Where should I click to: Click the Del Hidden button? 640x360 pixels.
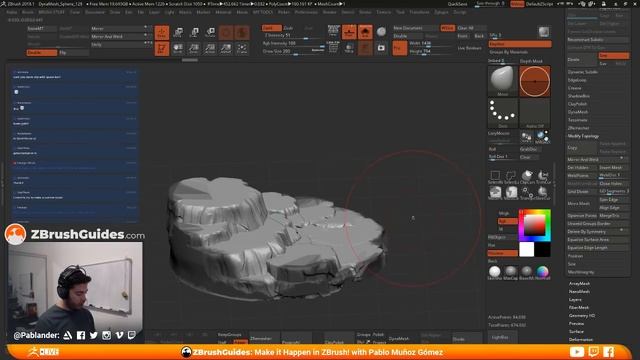(582, 168)
